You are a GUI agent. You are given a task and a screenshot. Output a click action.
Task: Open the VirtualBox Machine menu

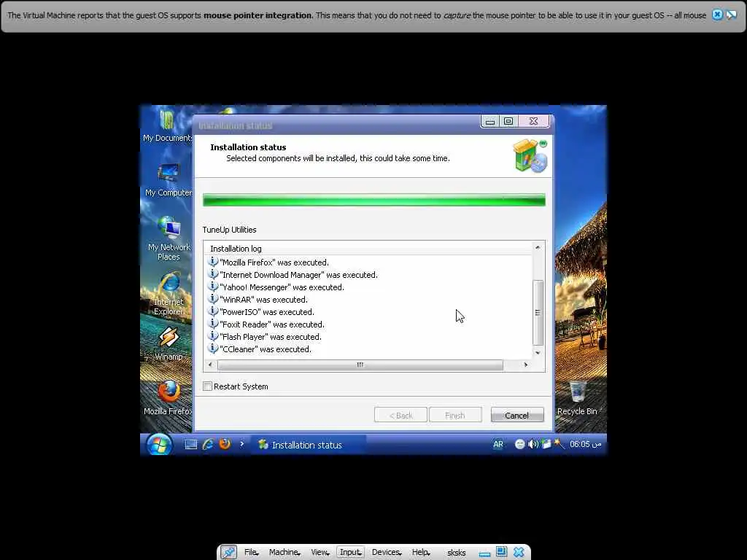click(284, 553)
